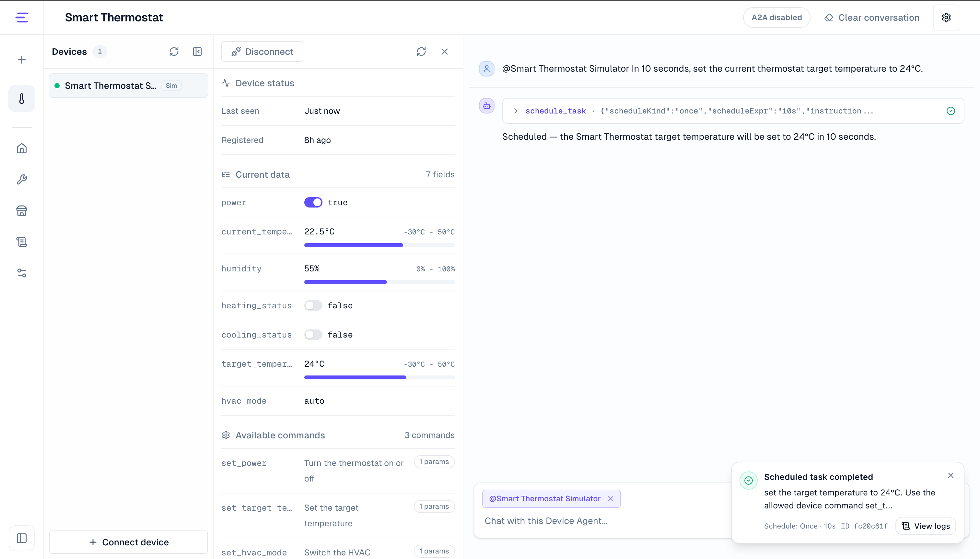The width and height of the screenshot is (980, 559).
Task: Click the humidity progress bar
Action: [x=379, y=282]
